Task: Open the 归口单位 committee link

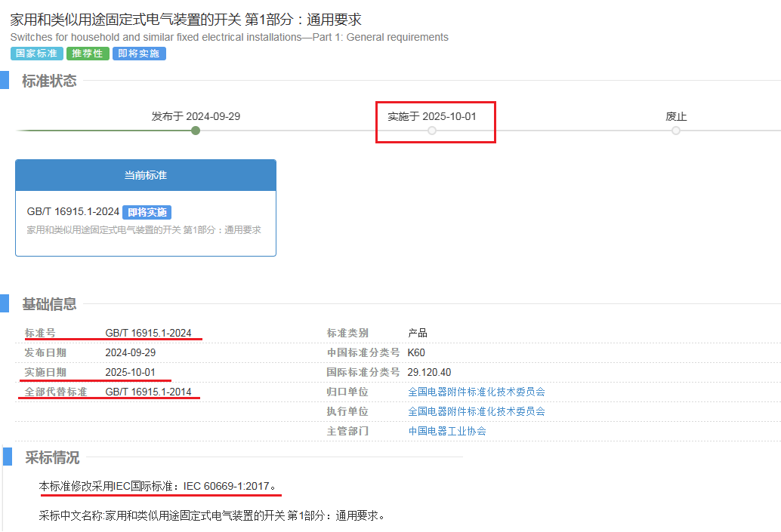Action: click(477, 392)
